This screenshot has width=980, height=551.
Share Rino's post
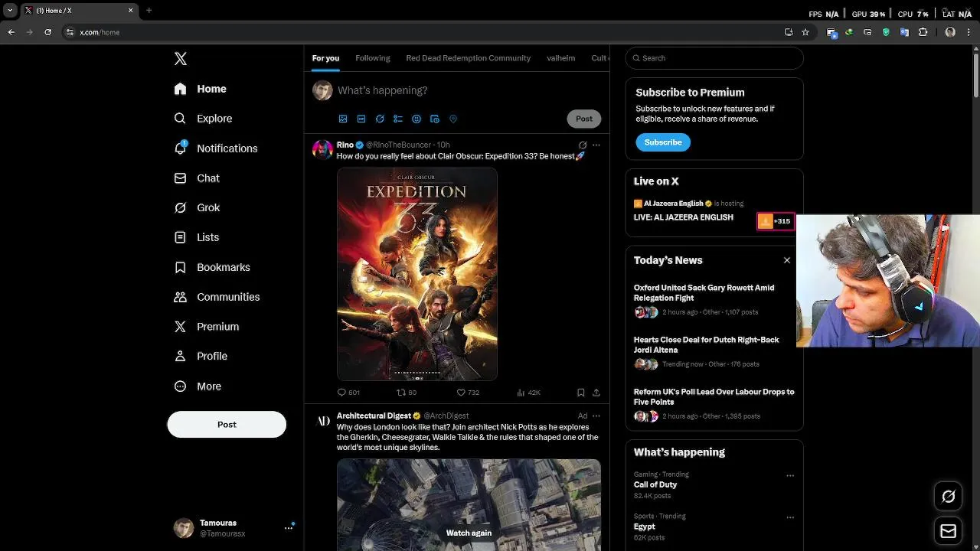596,393
